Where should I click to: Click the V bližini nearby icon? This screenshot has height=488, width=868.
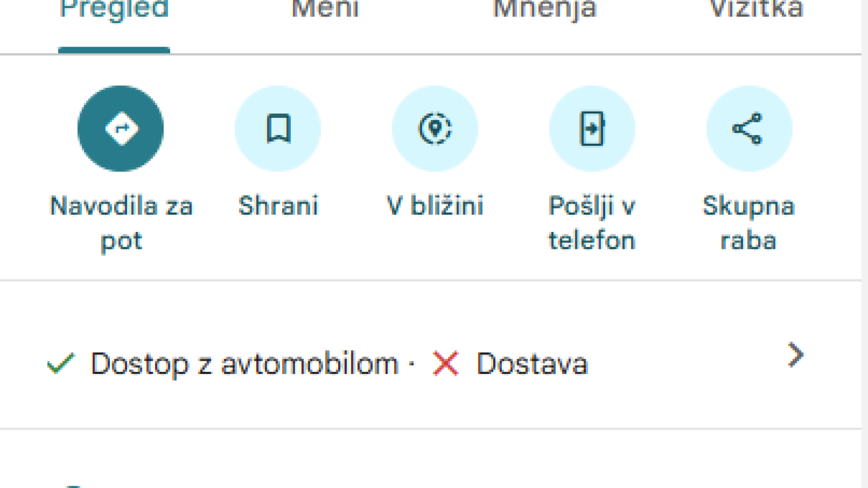[435, 129]
